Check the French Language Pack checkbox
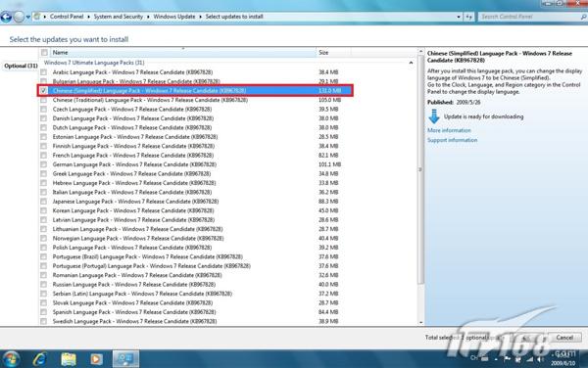This screenshot has width=588, height=368. point(44,156)
